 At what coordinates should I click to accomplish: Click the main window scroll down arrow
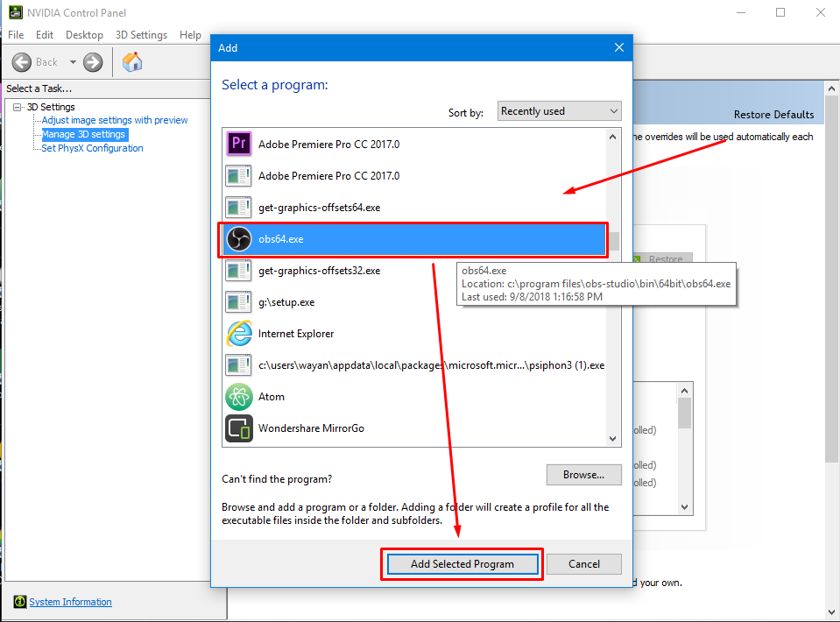pyautogui.click(x=831, y=611)
